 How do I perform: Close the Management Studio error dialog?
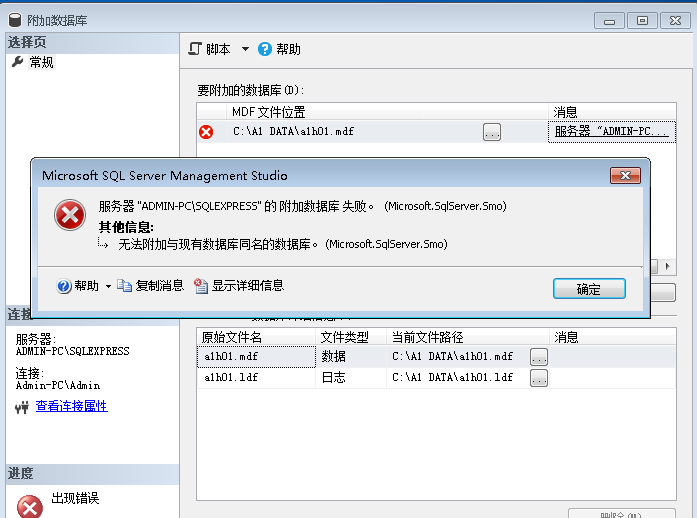[625, 176]
